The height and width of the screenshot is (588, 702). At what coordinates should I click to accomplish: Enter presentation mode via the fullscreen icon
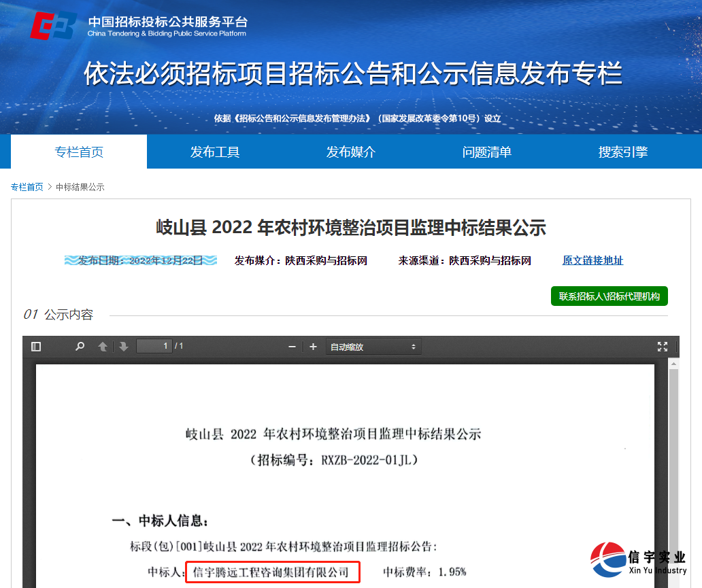(x=663, y=346)
